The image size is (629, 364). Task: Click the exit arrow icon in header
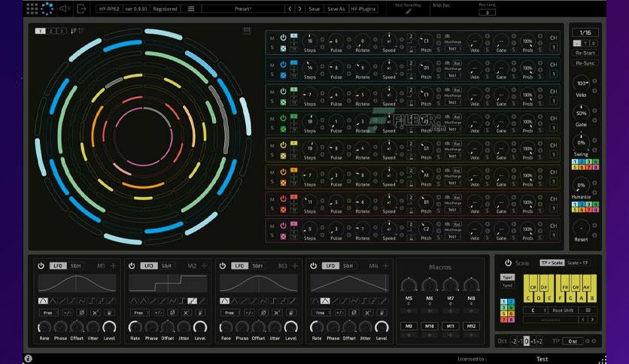pos(81,8)
